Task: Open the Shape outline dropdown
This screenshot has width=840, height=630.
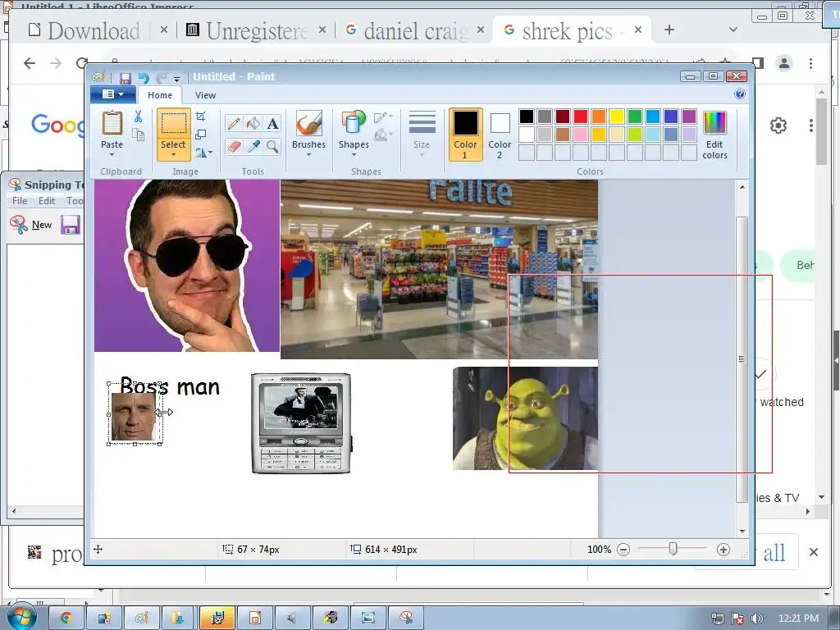Action: [x=384, y=116]
